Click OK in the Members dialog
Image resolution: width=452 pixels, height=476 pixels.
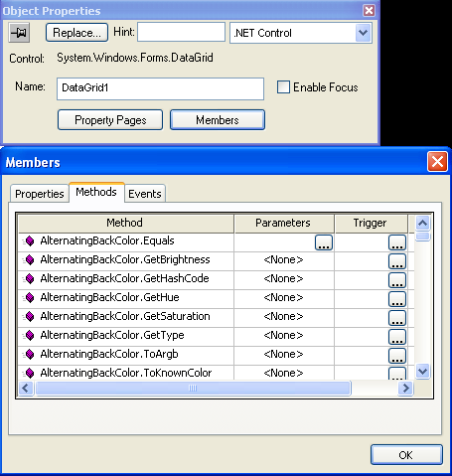click(x=406, y=455)
